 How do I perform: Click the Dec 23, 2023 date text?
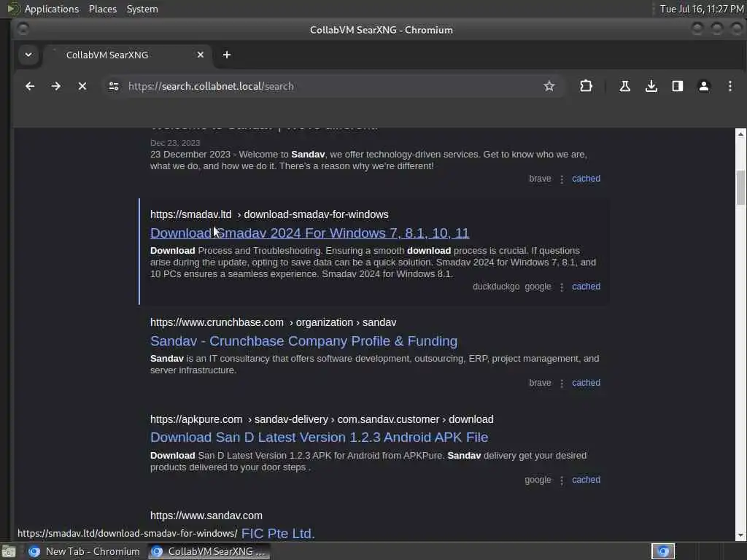click(175, 143)
